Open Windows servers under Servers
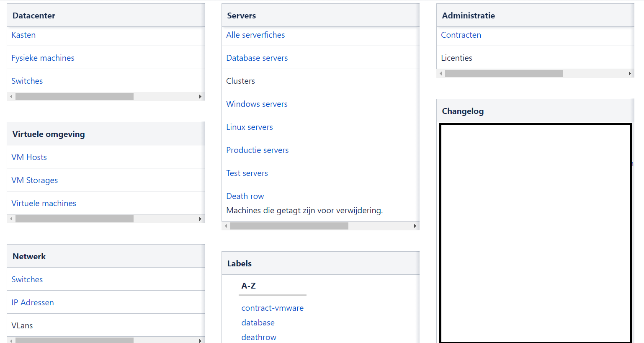Viewport: 644px width, 343px height. click(x=257, y=103)
